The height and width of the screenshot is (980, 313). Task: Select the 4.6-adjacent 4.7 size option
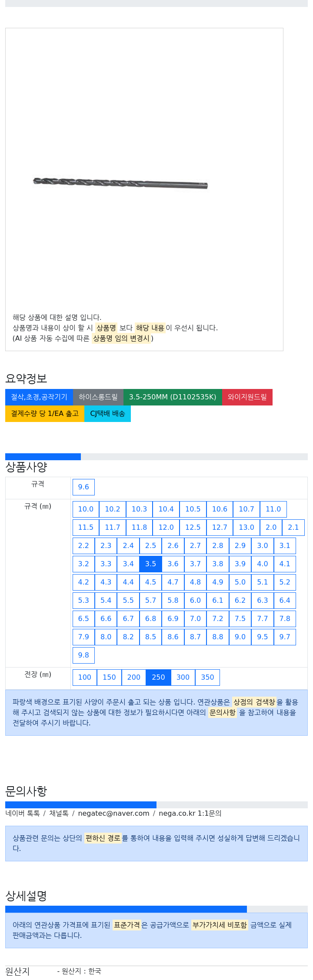(173, 582)
